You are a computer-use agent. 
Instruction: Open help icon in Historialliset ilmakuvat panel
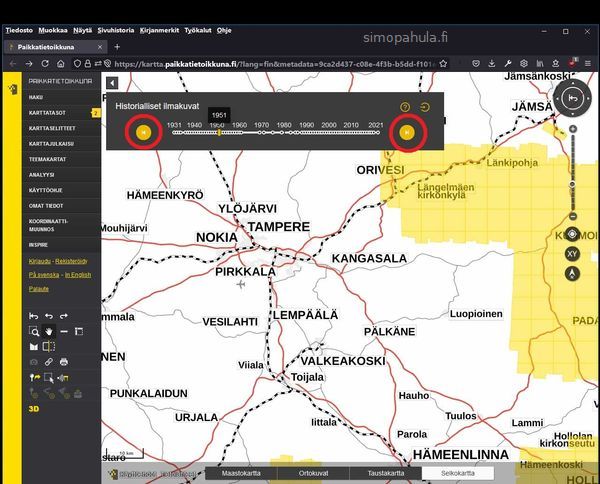coord(405,107)
